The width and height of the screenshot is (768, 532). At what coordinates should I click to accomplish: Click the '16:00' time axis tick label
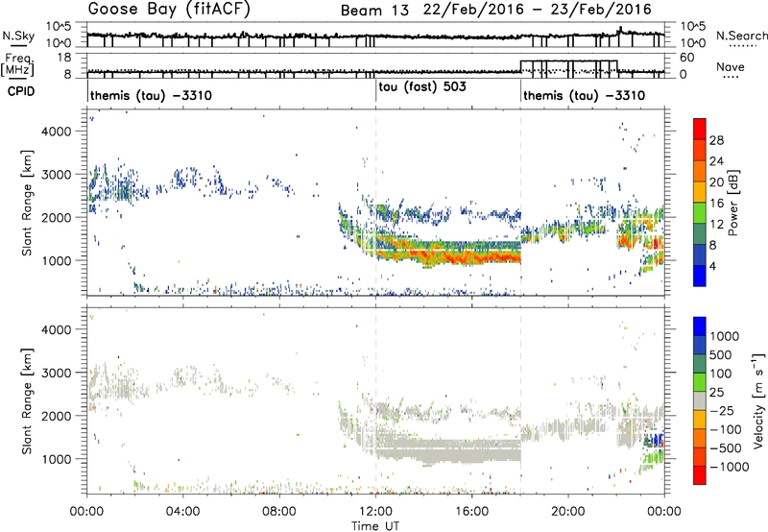pyautogui.click(x=471, y=512)
